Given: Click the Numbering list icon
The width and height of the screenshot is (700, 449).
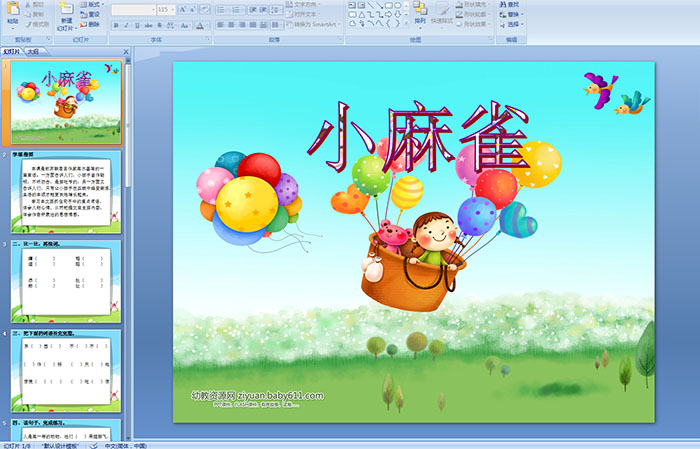Looking at the screenshot, I should coord(238,10).
